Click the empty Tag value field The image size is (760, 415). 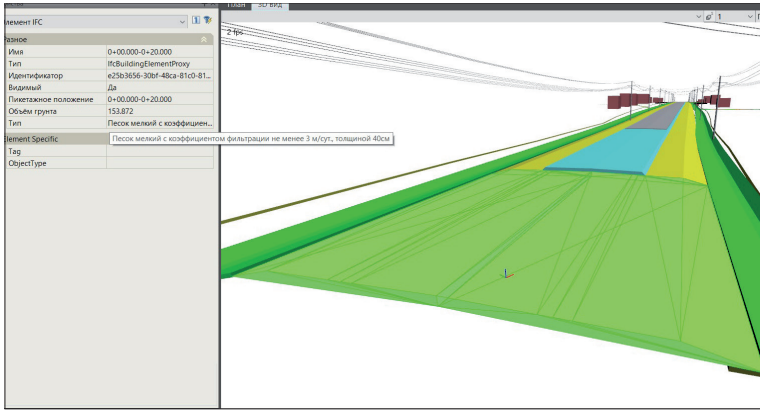(x=160, y=151)
